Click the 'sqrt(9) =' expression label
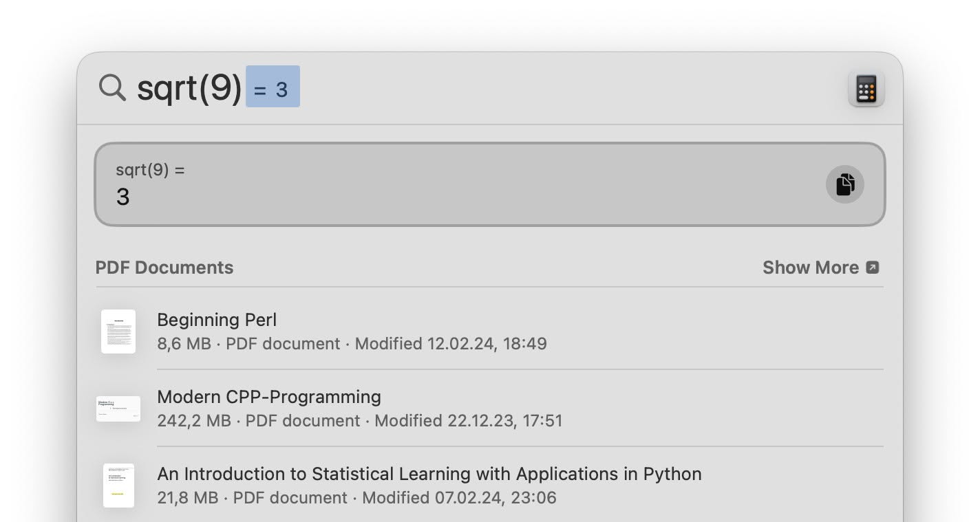This screenshot has width=980, height=522. pyautogui.click(x=150, y=170)
